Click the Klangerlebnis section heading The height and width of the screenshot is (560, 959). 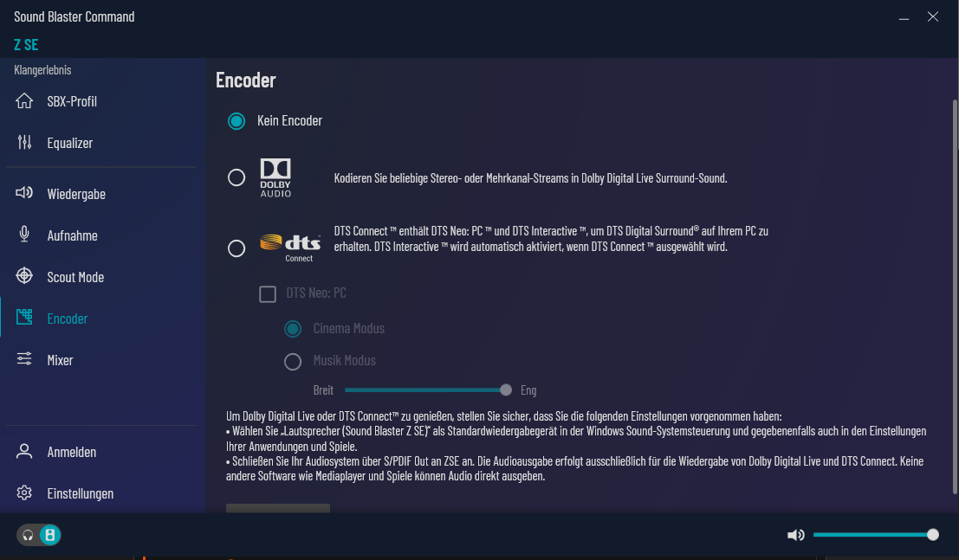click(42, 70)
